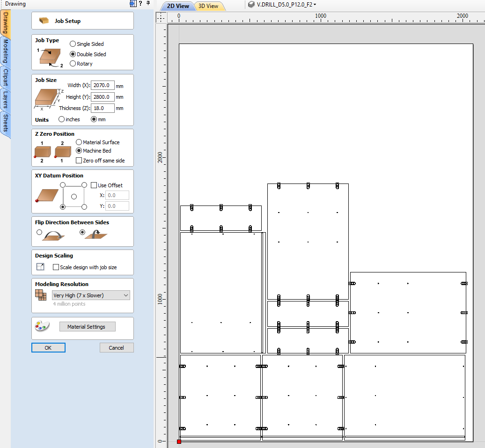Switch to the 2D View tab
This screenshot has height=448, width=485.
[178, 6]
